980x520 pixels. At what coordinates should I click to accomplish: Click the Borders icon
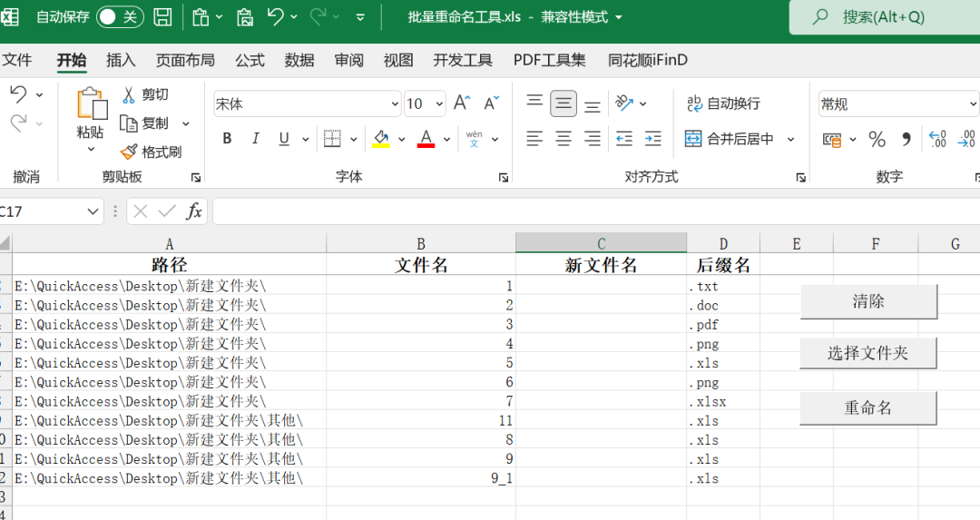pos(332,139)
